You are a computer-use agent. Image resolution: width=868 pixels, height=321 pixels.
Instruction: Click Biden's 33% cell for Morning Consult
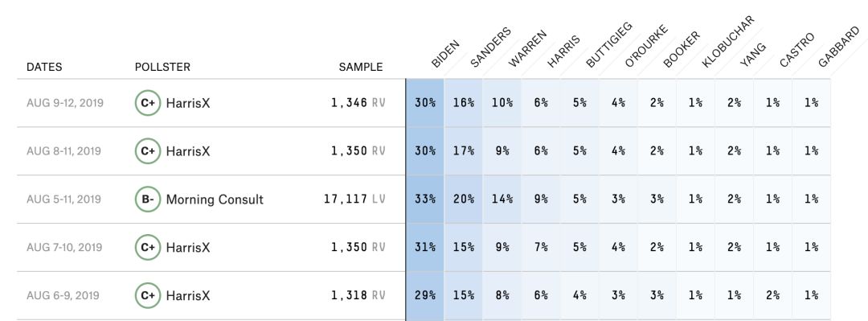tap(424, 199)
